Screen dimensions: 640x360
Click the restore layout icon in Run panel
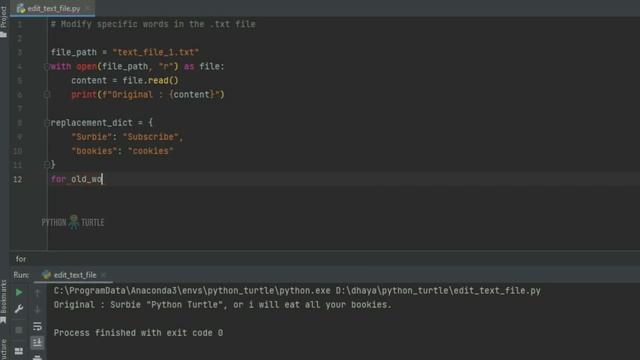tap(19, 351)
